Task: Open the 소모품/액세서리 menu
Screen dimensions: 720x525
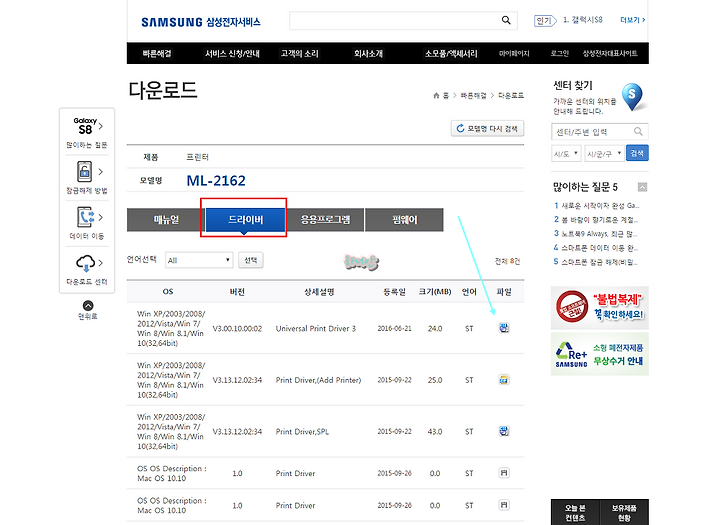Action: point(451,53)
